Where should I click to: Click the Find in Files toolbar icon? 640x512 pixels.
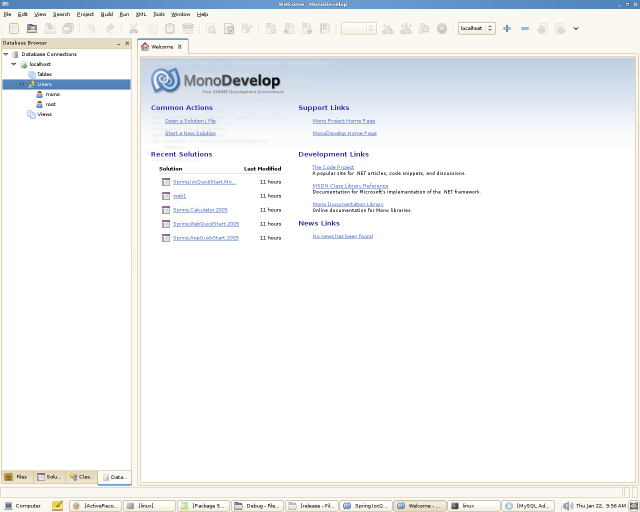[229, 28]
